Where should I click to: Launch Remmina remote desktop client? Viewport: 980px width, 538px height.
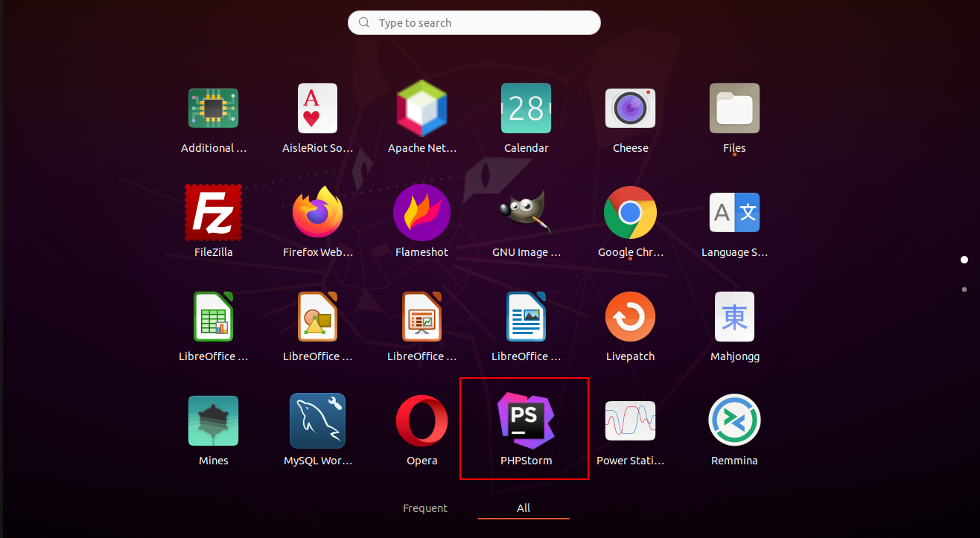734,421
